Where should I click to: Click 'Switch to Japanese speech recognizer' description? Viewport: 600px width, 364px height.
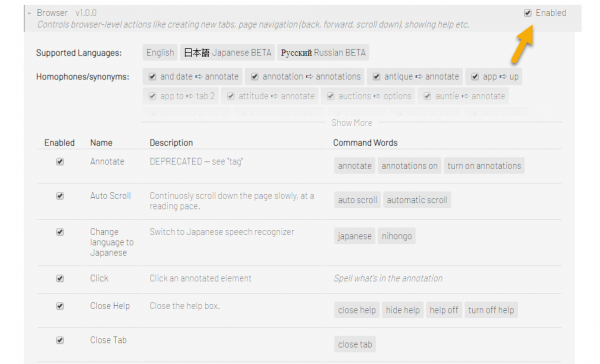coord(222,232)
